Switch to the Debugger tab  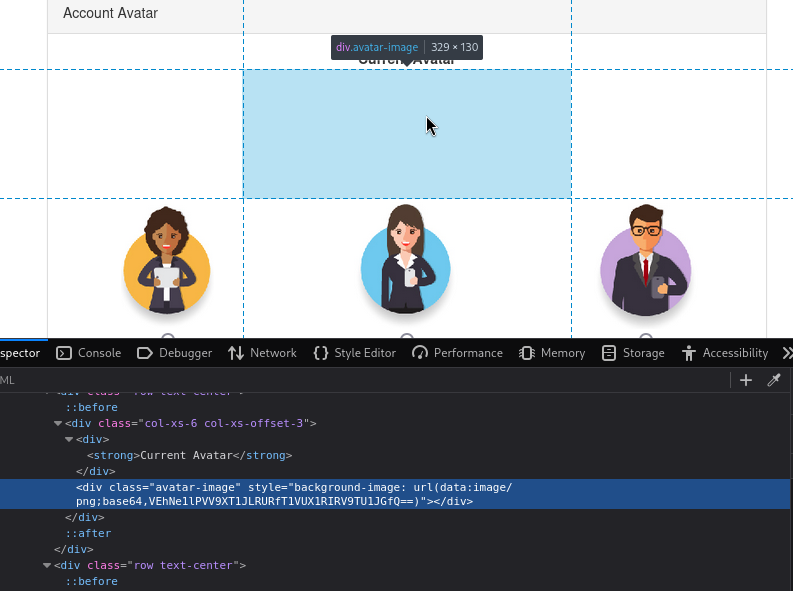(x=174, y=353)
